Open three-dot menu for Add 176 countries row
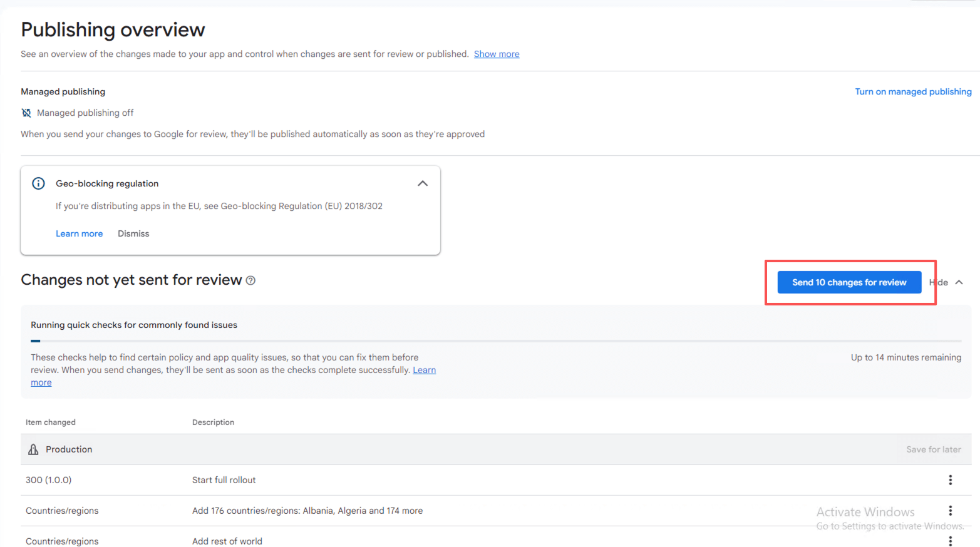The height and width of the screenshot is (547, 980). [950, 511]
